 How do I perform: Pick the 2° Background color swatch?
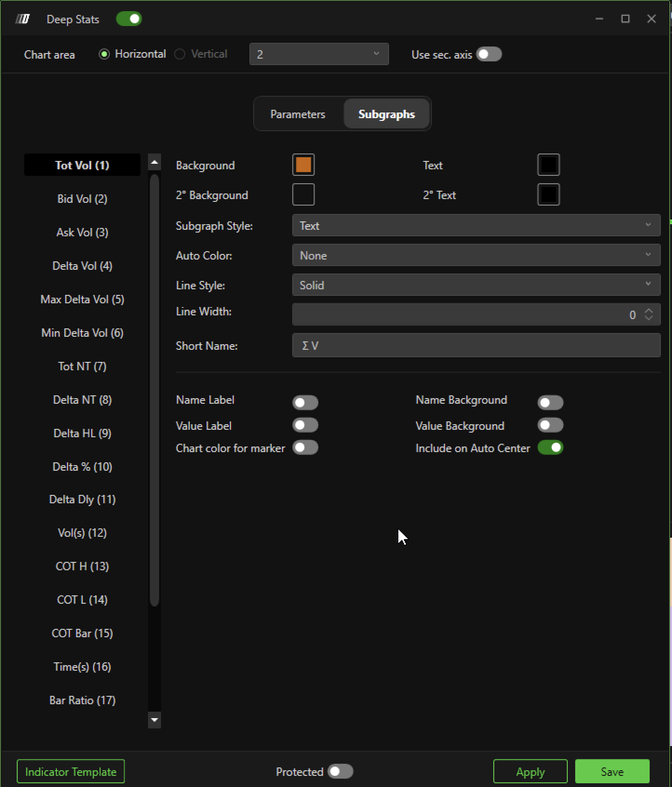click(x=303, y=194)
